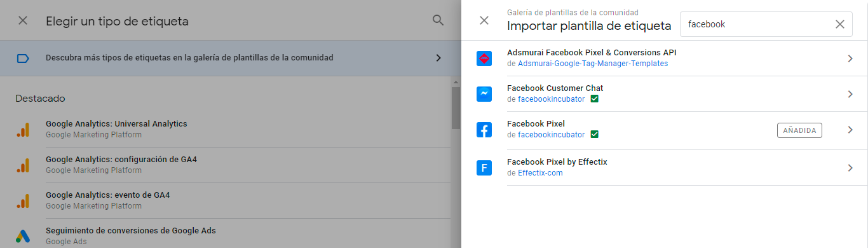Open 'Descubra más tipos de etiquetas' banner text
The height and width of the screenshot is (248, 868).
tap(189, 58)
